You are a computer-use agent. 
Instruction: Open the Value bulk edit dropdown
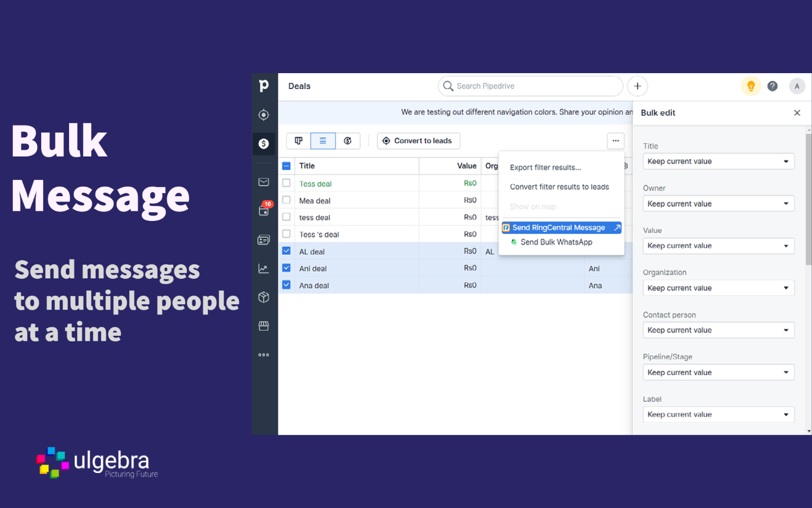[x=719, y=246]
